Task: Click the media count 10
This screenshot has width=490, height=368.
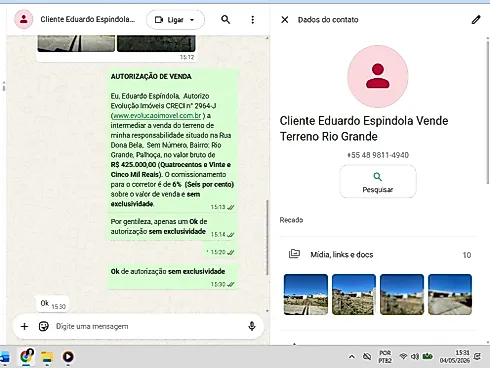Action: pos(467,255)
